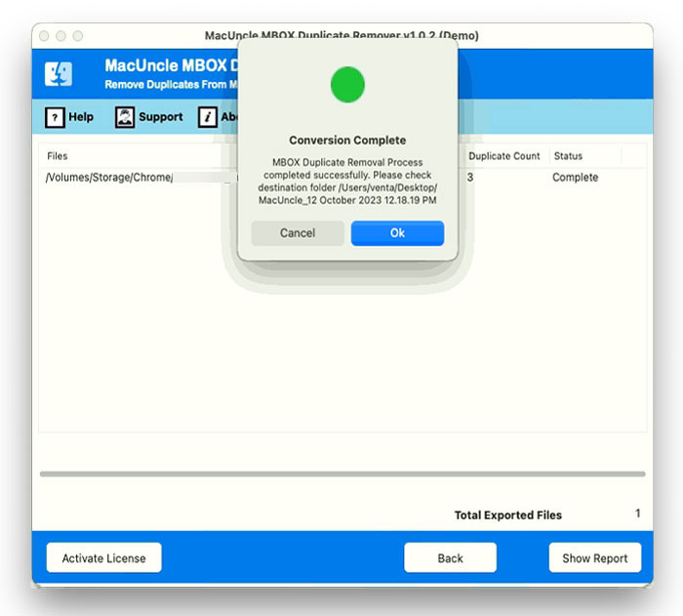Viewport: 683px width, 616px height.
Task: Dismiss the dialog with Cancel
Action: point(298,233)
